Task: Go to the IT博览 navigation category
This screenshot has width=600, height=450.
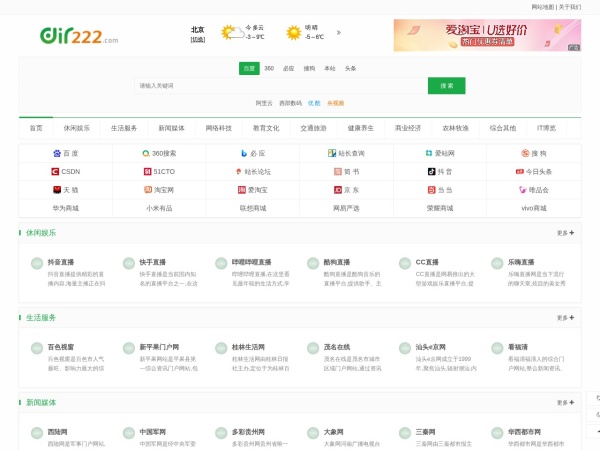Action: pos(546,128)
